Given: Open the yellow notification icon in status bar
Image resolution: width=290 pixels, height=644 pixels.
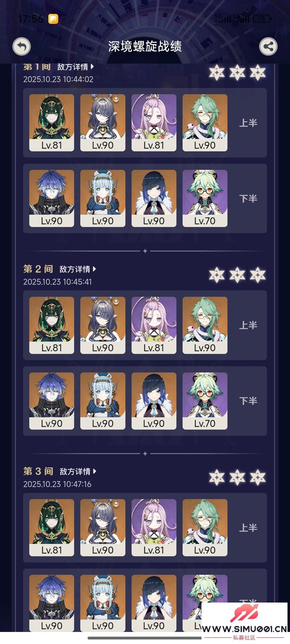Looking at the screenshot, I should click(53, 19).
